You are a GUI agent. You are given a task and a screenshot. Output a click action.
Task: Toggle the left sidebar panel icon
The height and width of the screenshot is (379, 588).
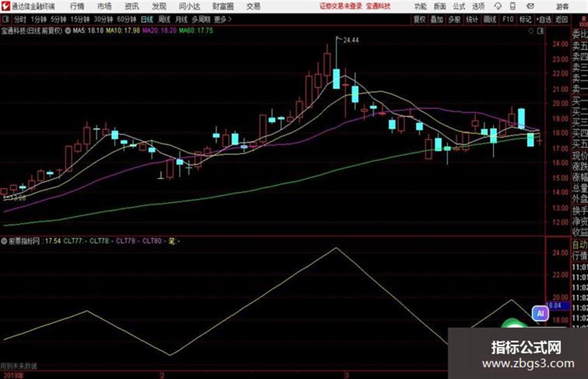tap(5, 19)
